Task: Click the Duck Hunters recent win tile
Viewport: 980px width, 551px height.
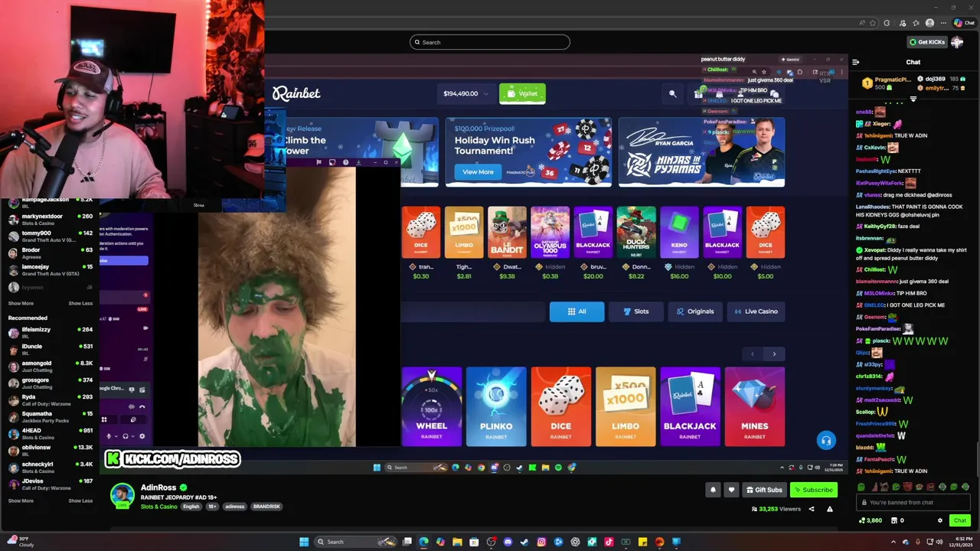Action: click(636, 233)
